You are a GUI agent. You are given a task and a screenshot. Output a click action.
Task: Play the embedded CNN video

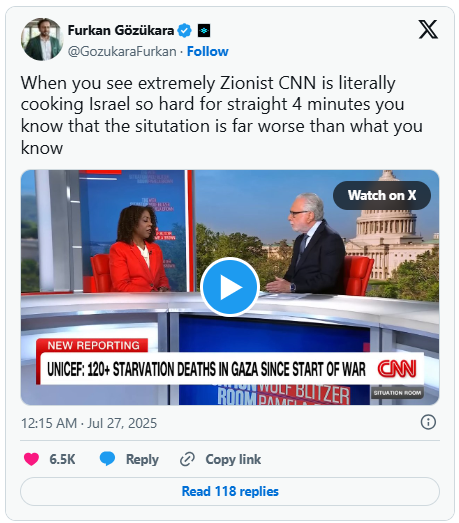[230, 287]
